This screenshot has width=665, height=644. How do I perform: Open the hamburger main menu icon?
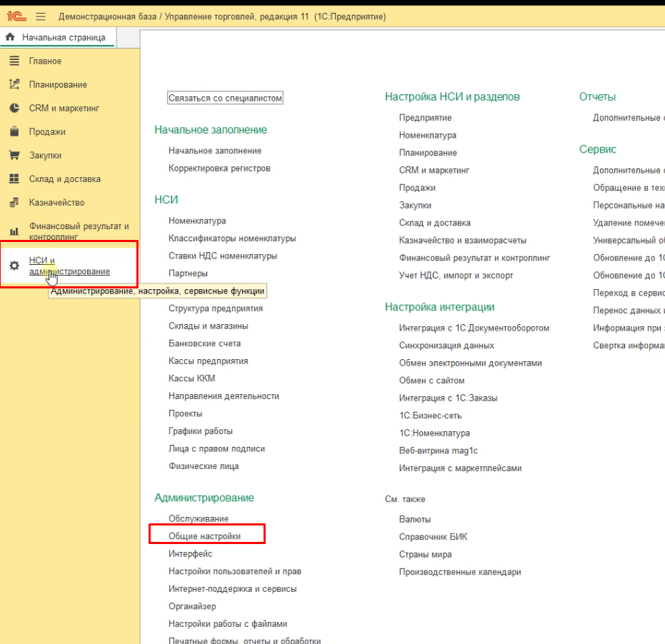pyautogui.click(x=41, y=16)
